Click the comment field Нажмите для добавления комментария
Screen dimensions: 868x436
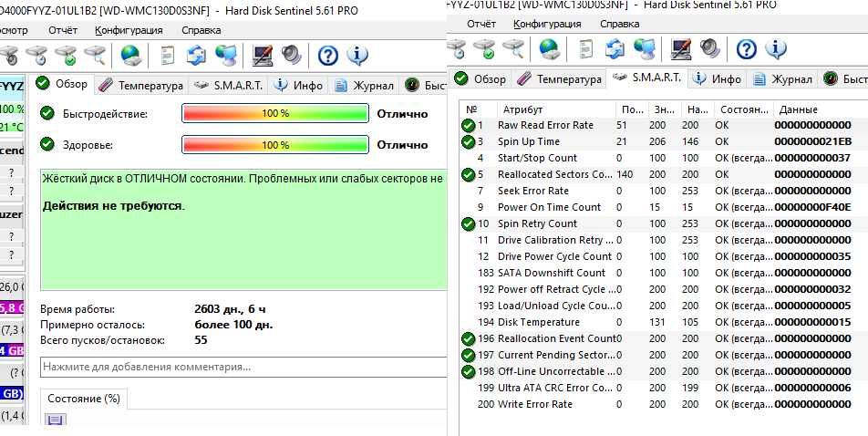[x=243, y=367]
